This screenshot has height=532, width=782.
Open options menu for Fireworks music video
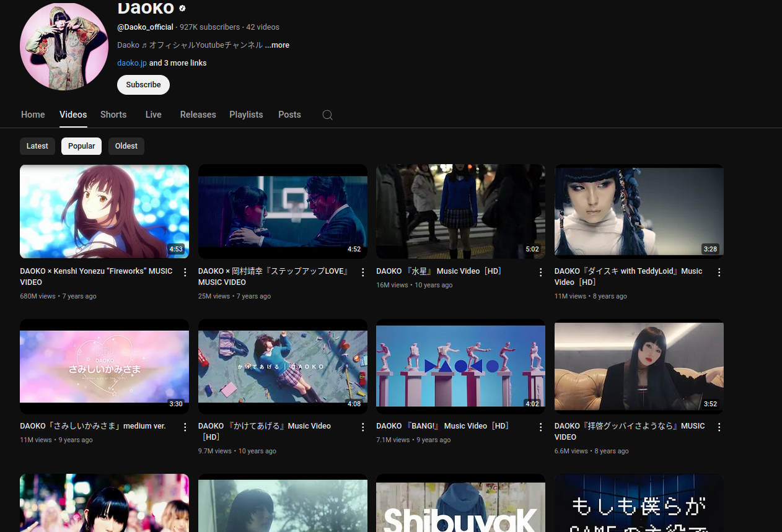(x=185, y=273)
